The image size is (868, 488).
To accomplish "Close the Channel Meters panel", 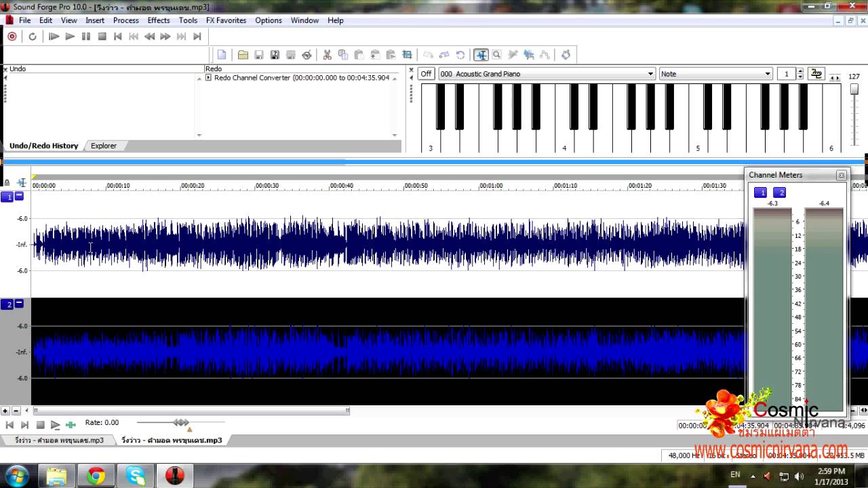I will [842, 175].
